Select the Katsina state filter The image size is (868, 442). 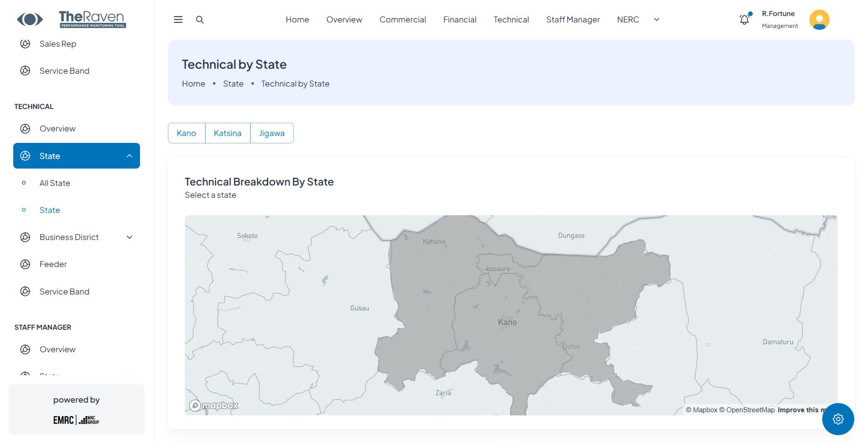[227, 133]
